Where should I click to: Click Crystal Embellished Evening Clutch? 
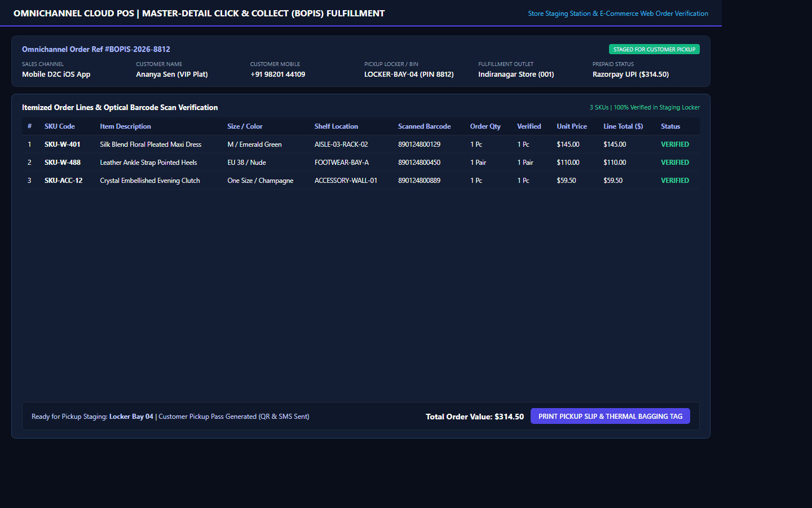(x=150, y=181)
